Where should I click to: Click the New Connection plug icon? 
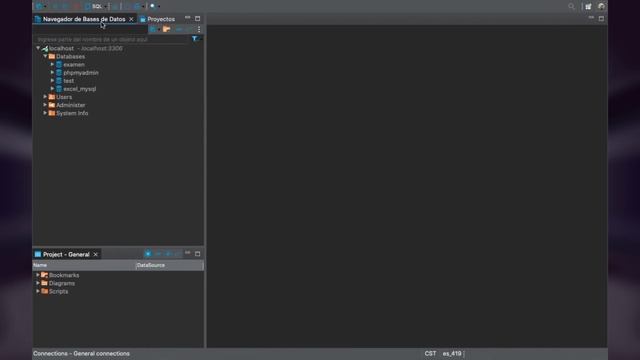[39, 7]
